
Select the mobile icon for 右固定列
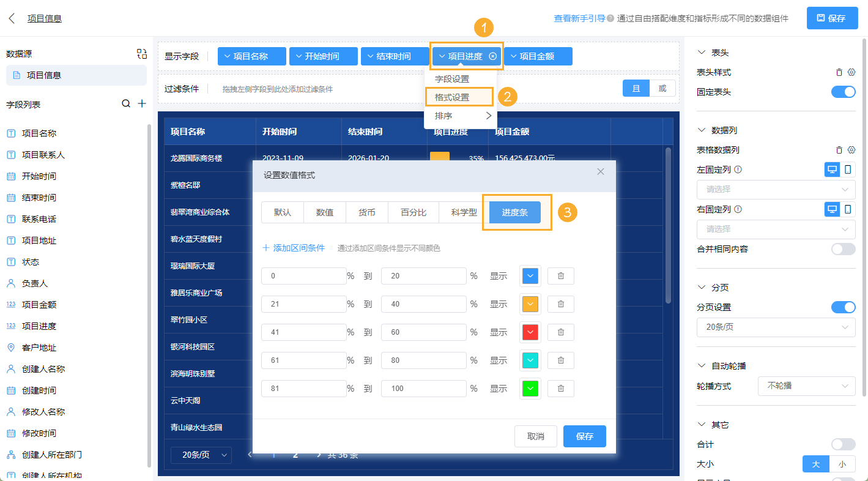pyautogui.click(x=847, y=209)
